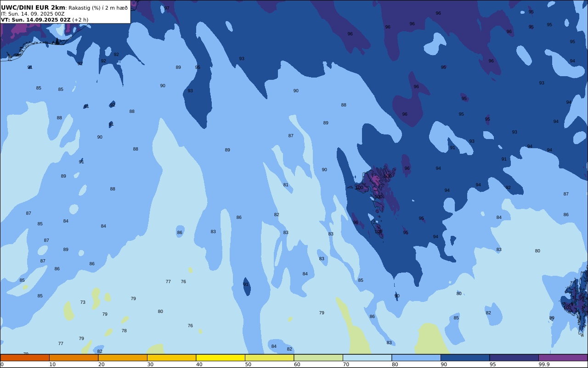Click the bright yellow 40–50 legend swatch
This screenshot has width=588, height=368.
(220, 357)
